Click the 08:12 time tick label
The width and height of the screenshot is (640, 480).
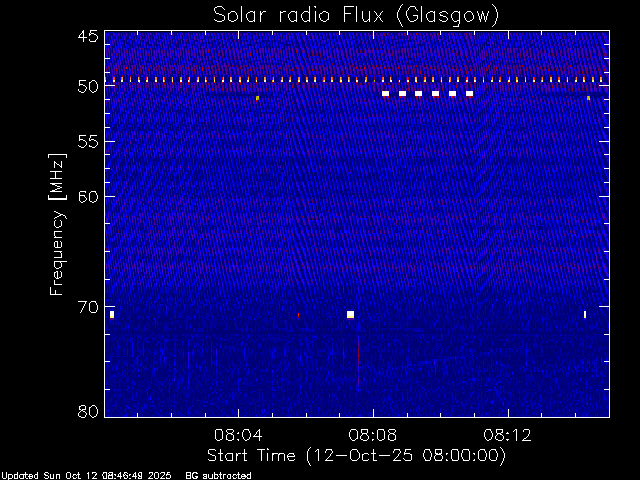click(508, 435)
